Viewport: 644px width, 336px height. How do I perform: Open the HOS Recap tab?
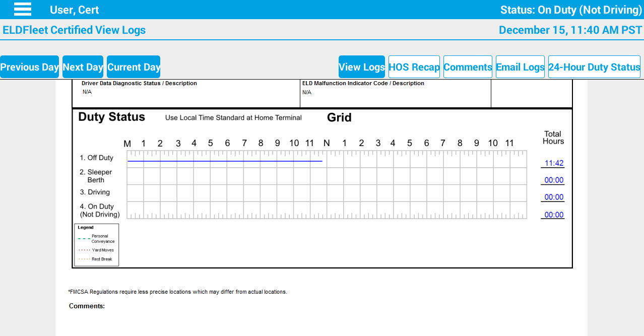(414, 67)
